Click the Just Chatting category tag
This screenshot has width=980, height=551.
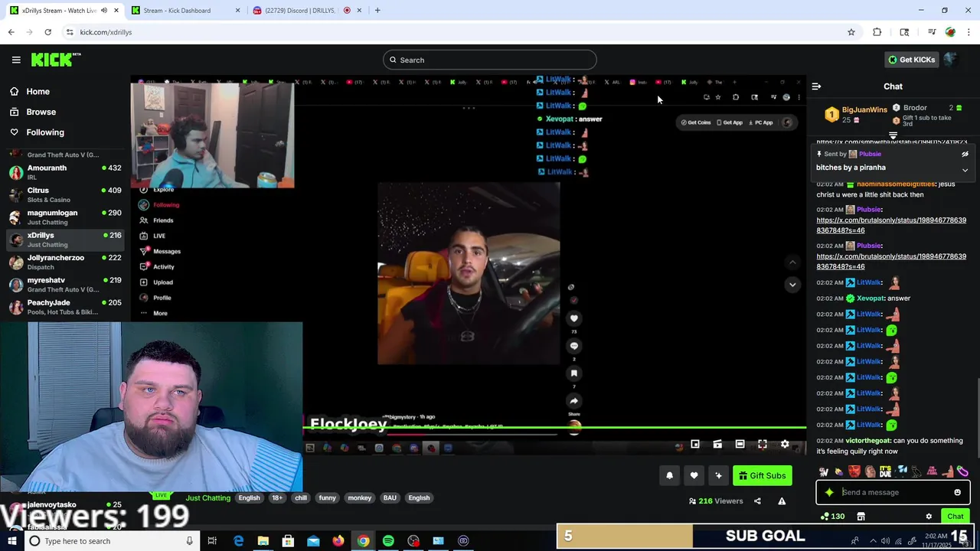tap(207, 498)
